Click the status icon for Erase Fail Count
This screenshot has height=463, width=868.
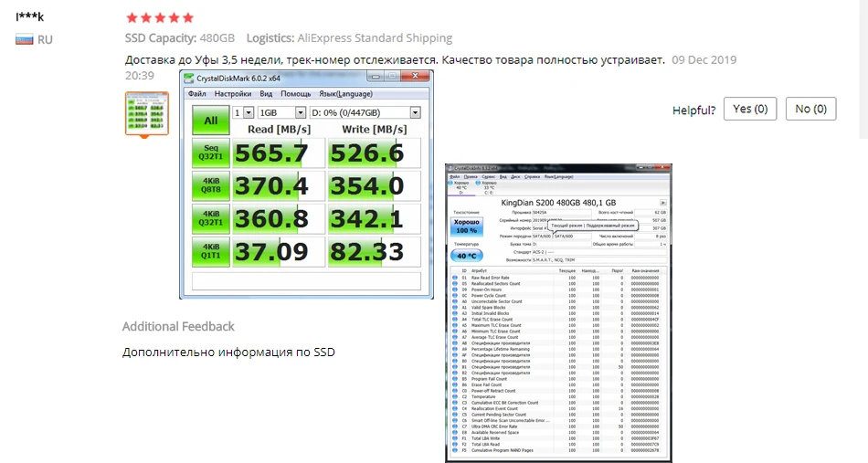tap(455, 384)
